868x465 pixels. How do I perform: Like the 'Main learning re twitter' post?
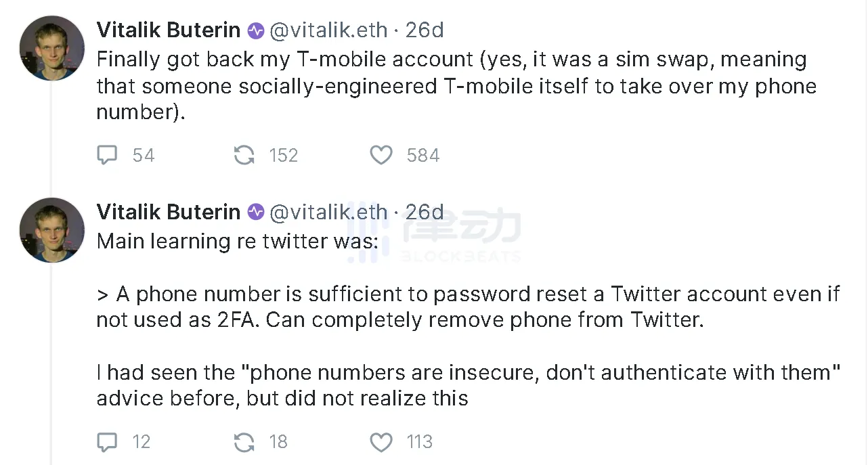click(x=381, y=442)
